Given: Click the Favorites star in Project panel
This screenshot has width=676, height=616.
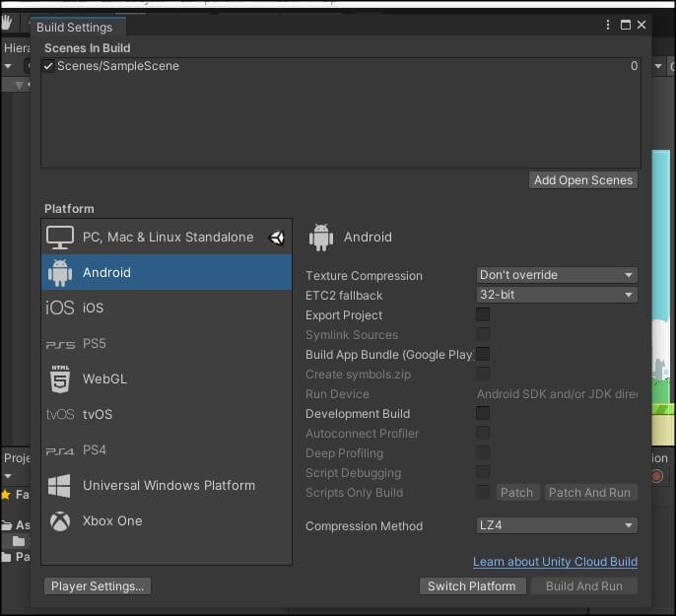Looking at the screenshot, I should (6, 495).
